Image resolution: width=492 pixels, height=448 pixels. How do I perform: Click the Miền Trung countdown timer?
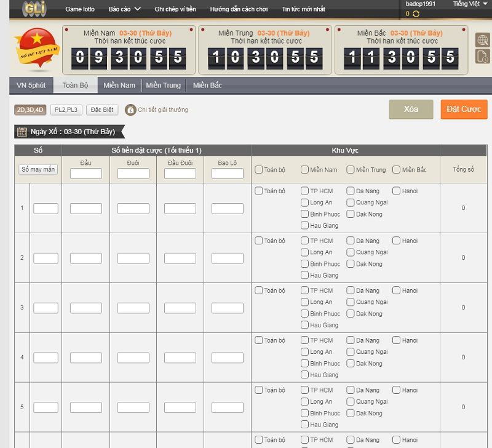click(x=265, y=58)
